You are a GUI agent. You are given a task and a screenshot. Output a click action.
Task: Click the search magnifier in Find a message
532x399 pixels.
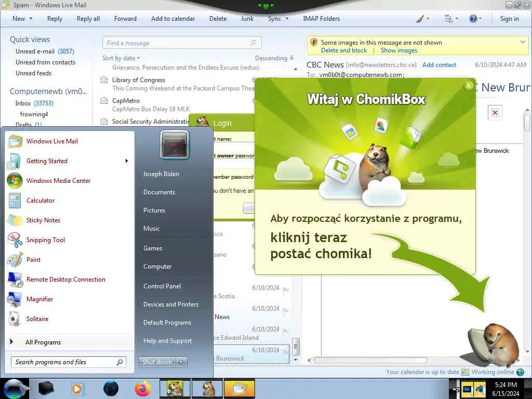[253, 43]
